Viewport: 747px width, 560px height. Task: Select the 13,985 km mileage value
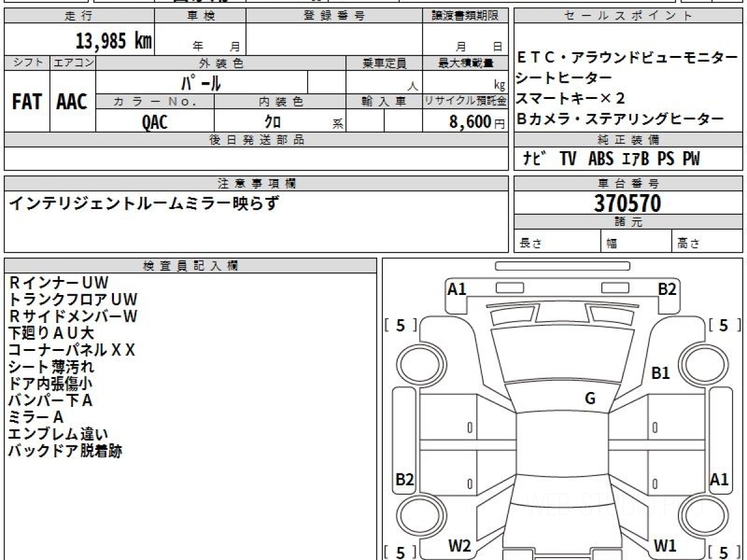tap(113, 42)
